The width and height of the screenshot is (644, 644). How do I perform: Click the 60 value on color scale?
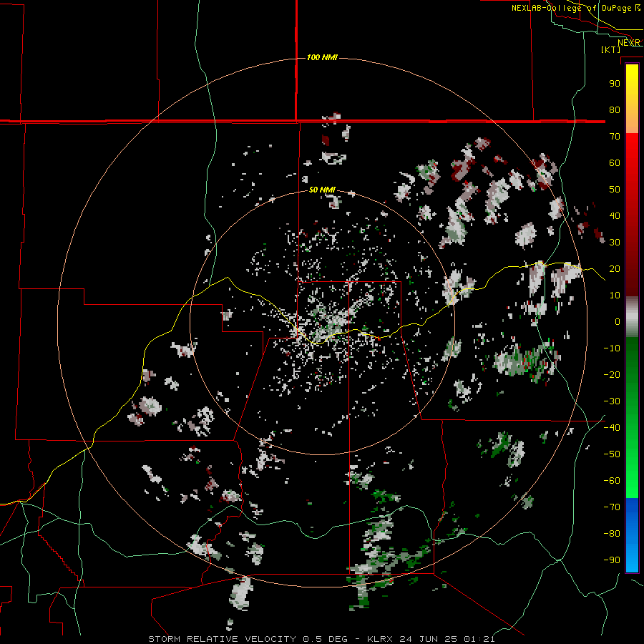[615, 163]
